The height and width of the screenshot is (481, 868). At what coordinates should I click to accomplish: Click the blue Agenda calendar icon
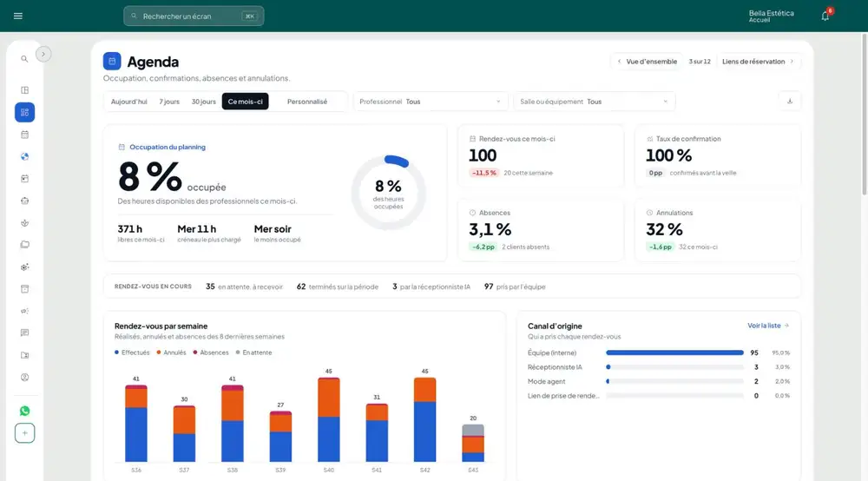112,61
